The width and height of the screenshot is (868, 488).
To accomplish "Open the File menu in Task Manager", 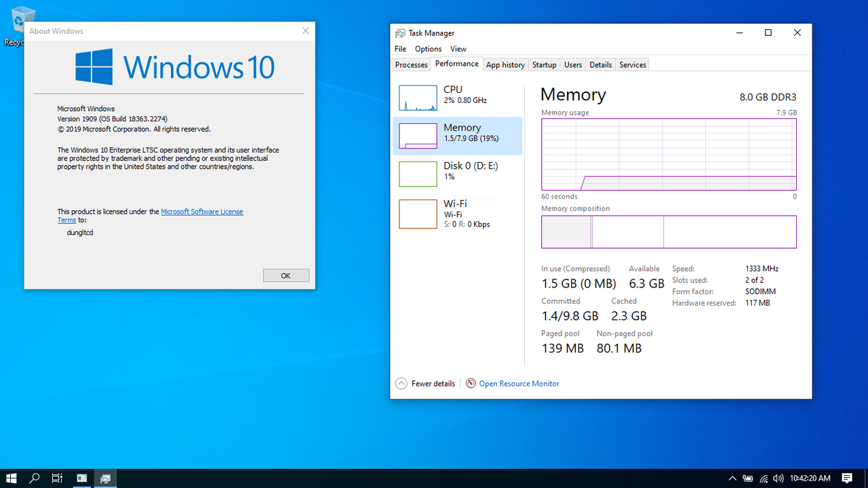I will 400,49.
